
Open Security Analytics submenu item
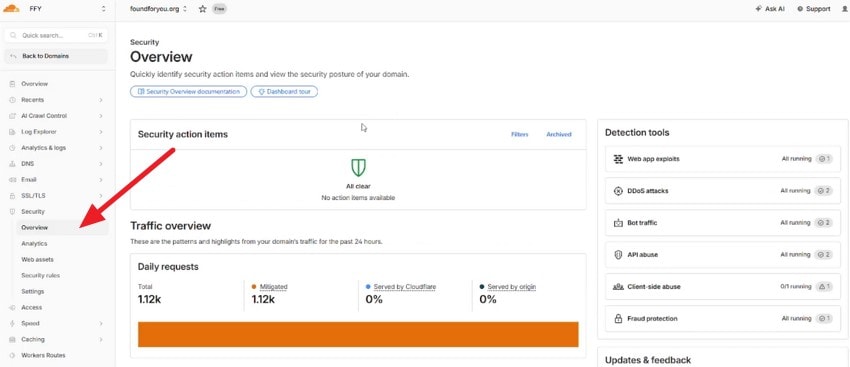[x=34, y=243]
